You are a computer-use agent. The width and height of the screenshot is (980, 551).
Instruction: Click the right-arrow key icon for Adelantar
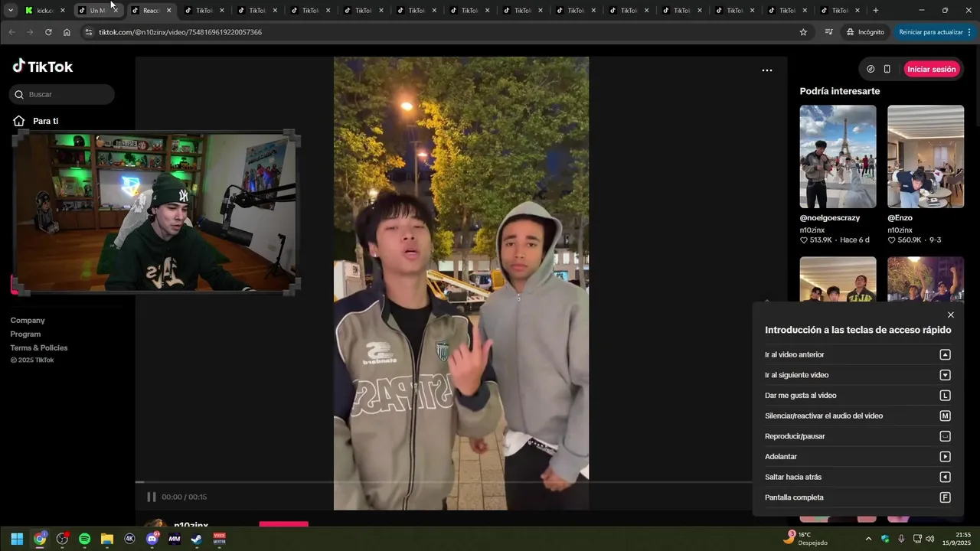click(945, 457)
